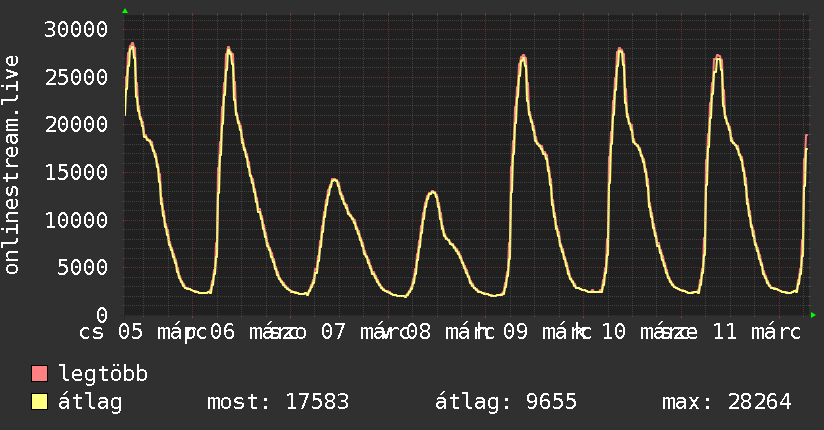Click the átlag: 9655 statistic
The image size is (824, 430).
tap(506, 402)
